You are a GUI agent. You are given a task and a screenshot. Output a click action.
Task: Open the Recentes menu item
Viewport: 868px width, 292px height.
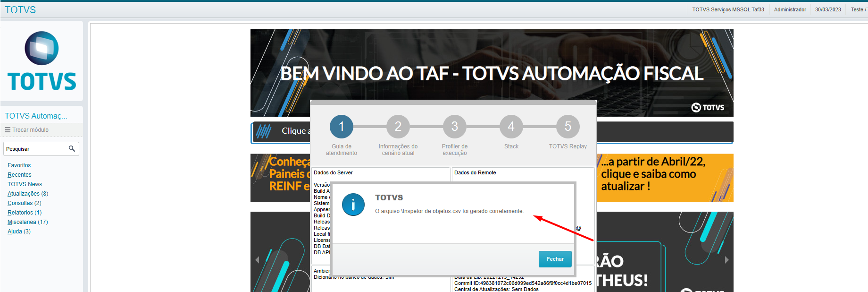click(x=19, y=175)
